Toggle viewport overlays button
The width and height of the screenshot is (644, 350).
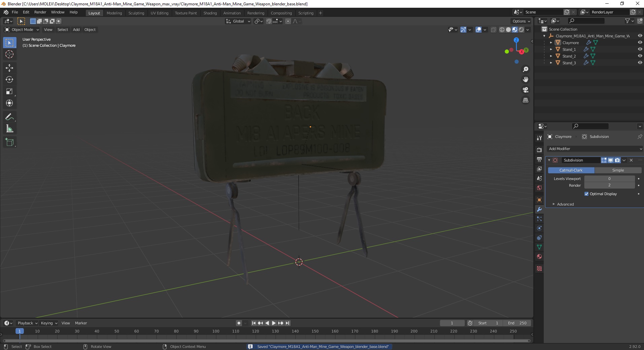(x=478, y=30)
